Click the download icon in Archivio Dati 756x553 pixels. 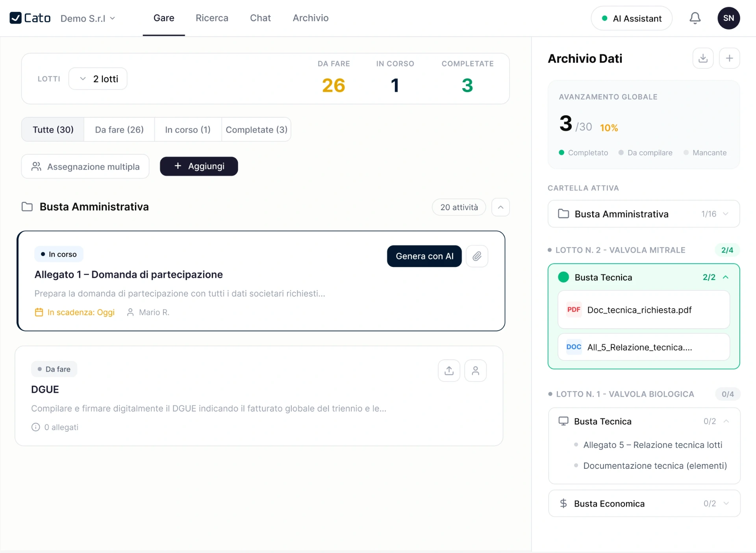(x=703, y=58)
